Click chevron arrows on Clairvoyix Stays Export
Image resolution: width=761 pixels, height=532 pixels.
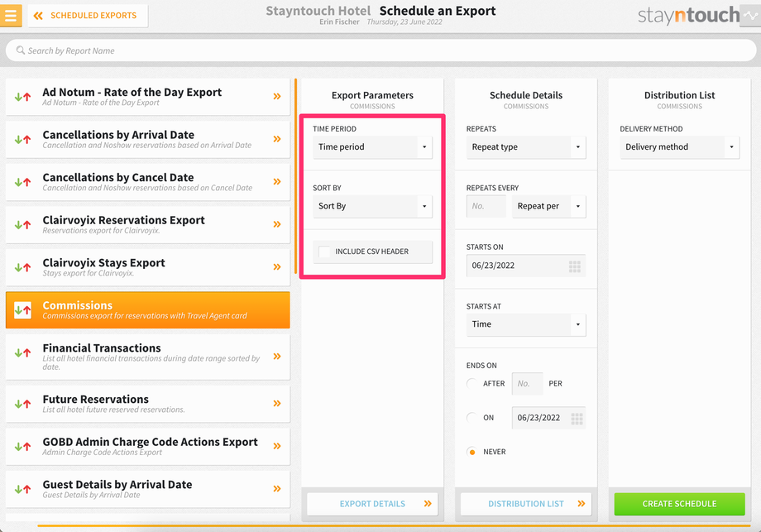point(277,266)
